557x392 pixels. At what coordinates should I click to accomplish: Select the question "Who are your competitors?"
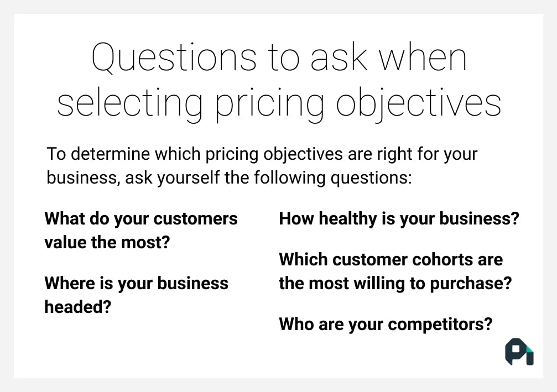coord(386,324)
